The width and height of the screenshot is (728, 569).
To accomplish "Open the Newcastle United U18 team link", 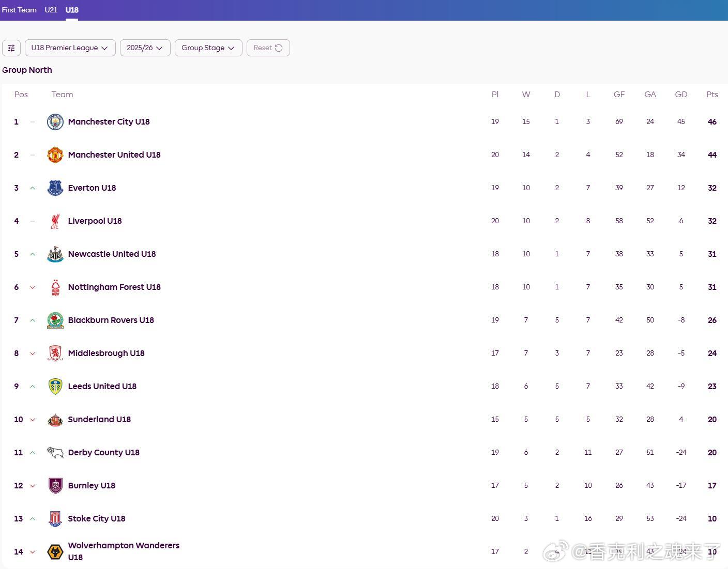I will (x=112, y=254).
